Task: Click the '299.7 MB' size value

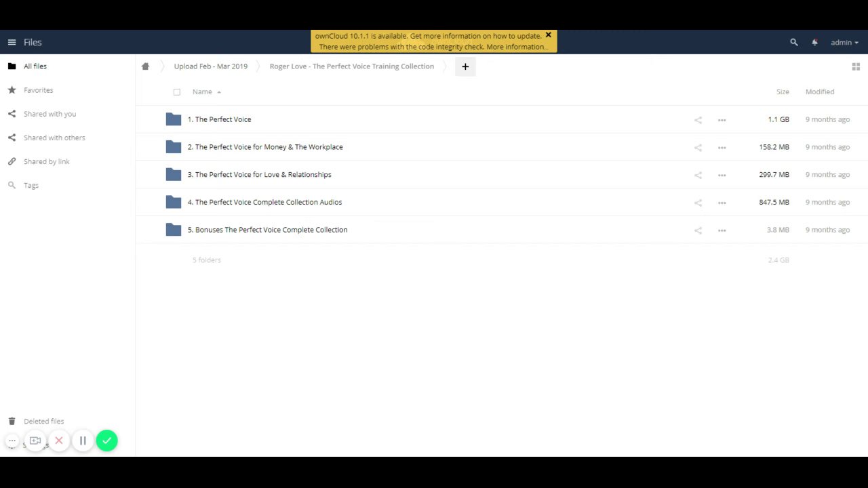Action: pos(774,175)
